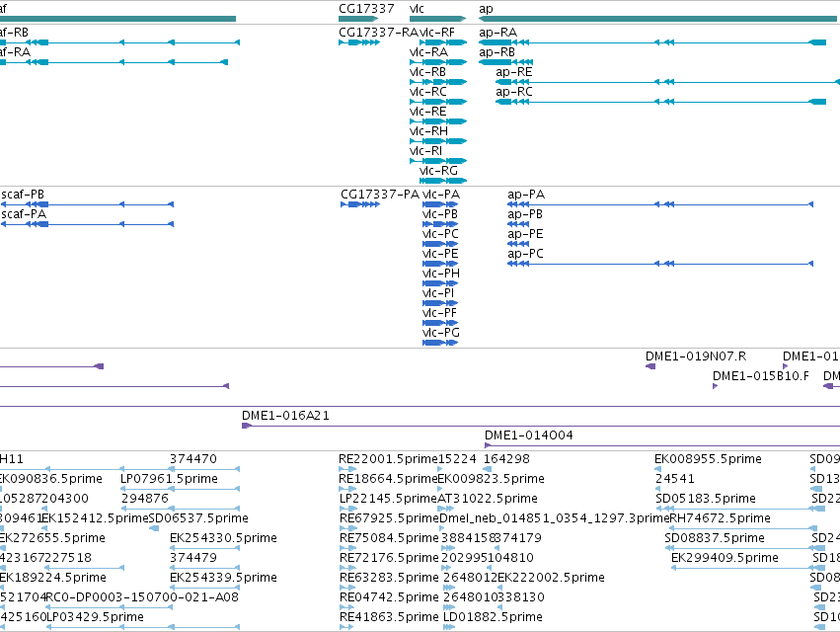Click the ap-RE transcript label

tap(514, 72)
